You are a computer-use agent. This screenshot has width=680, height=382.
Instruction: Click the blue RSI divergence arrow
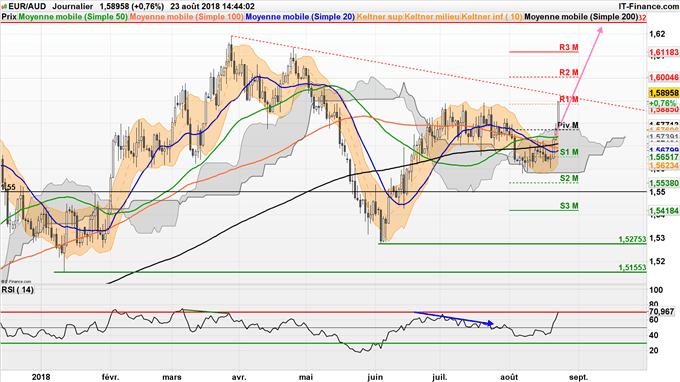pyautogui.click(x=454, y=318)
